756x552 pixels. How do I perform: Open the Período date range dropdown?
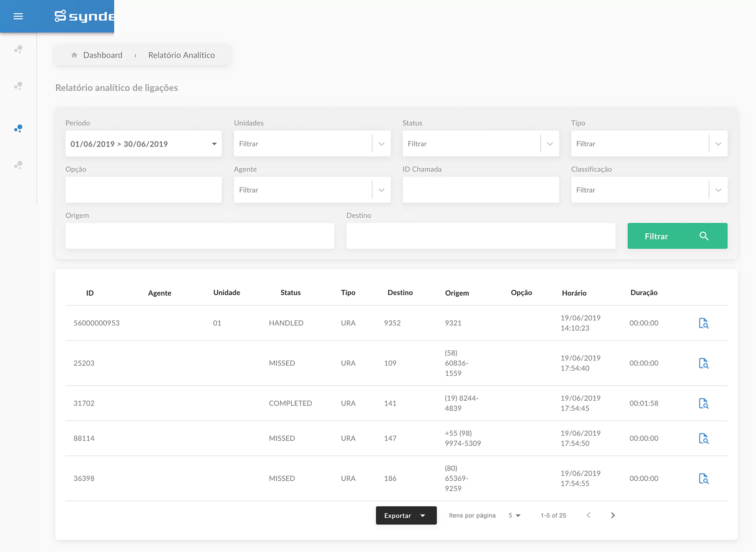coord(143,144)
